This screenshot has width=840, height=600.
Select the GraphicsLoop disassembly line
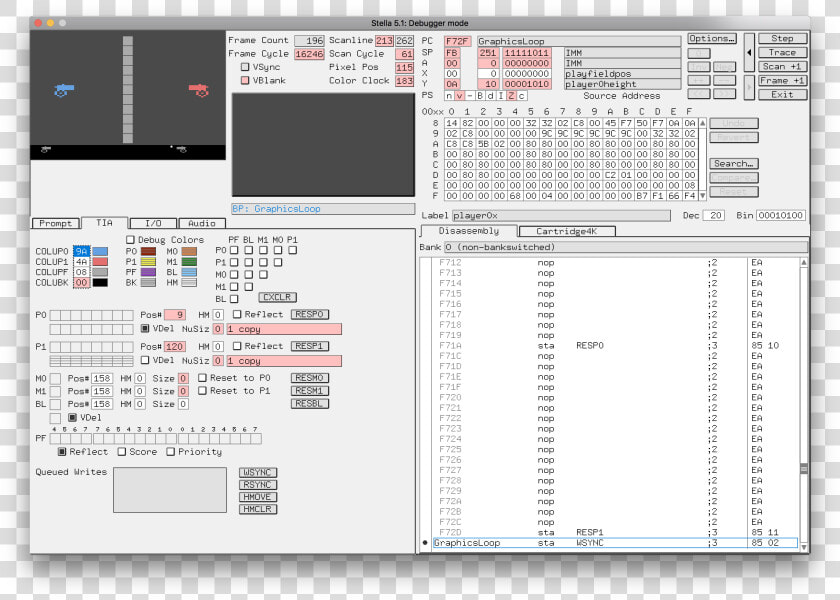(x=615, y=543)
